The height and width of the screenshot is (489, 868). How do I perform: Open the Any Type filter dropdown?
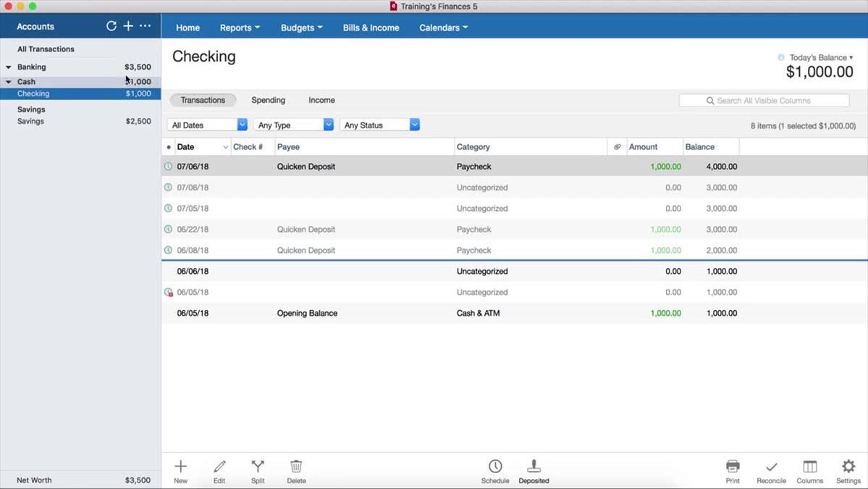coord(293,125)
